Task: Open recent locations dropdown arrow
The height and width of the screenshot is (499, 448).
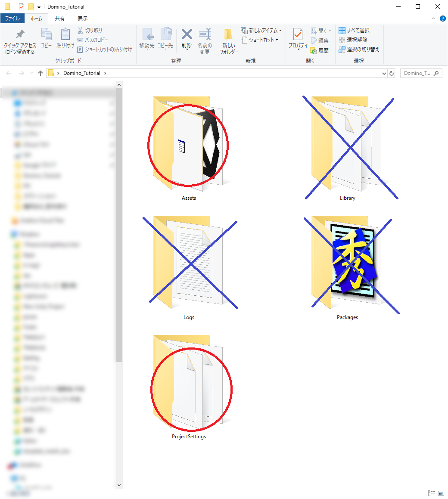Action: (31, 73)
